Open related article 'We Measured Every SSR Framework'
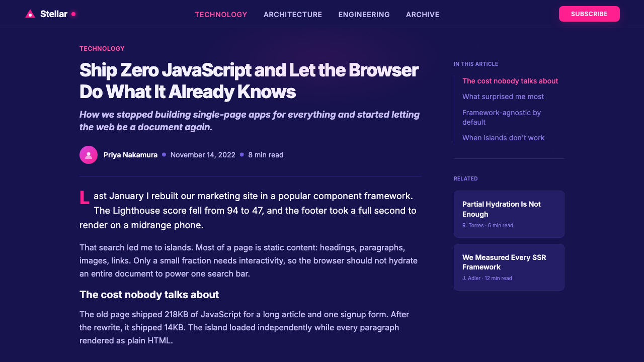This screenshot has height=362, width=644. click(509, 267)
